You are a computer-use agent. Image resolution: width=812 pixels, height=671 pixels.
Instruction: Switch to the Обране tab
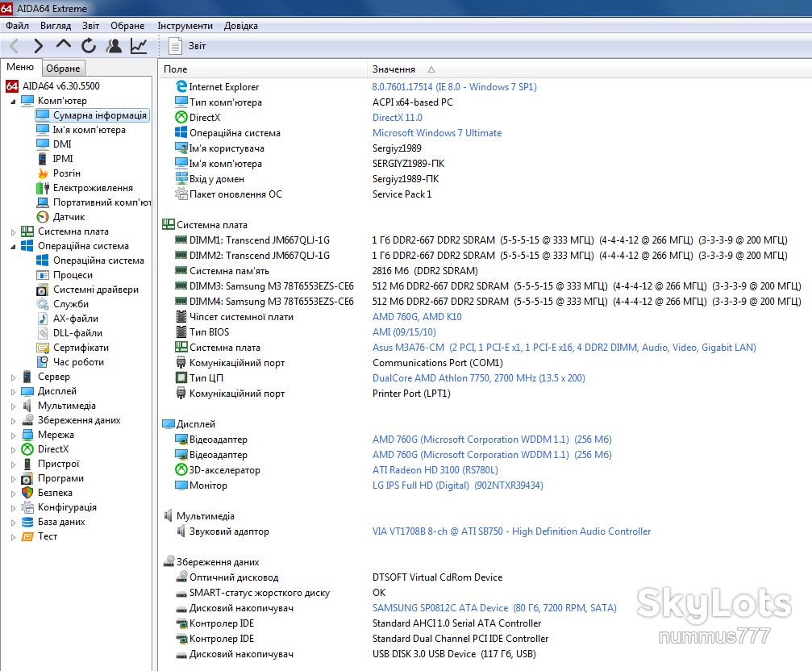(x=63, y=69)
